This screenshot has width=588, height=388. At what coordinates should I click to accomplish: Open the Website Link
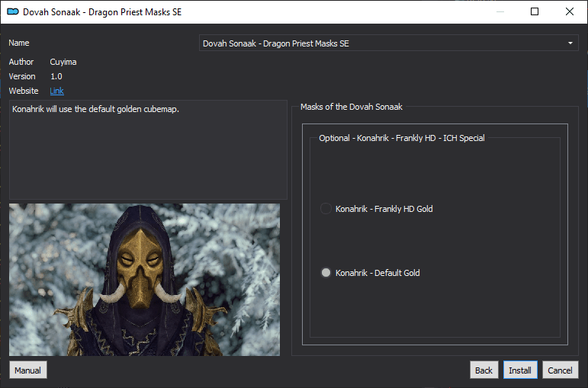click(56, 91)
